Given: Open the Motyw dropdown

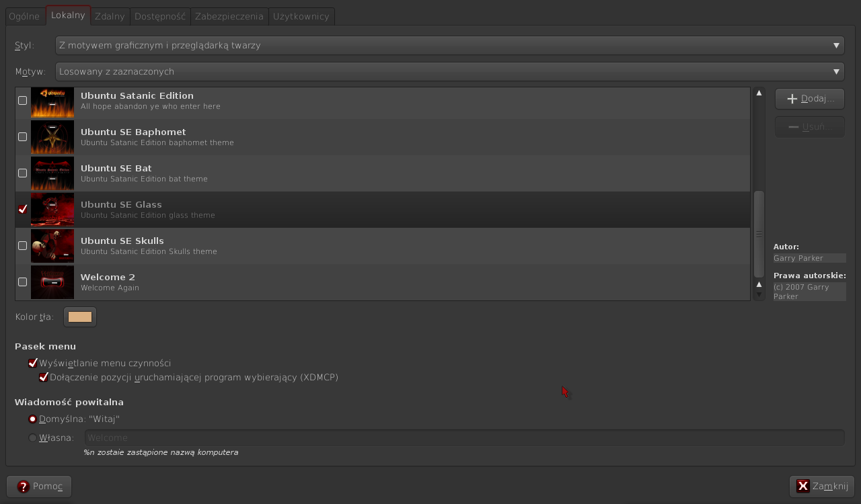Looking at the screenshot, I should 450,71.
